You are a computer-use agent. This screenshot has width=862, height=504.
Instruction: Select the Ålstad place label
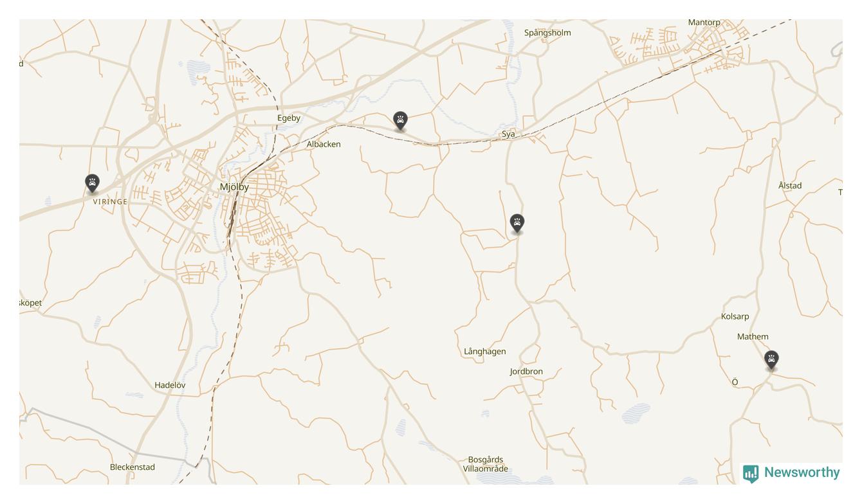pos(790,186)
